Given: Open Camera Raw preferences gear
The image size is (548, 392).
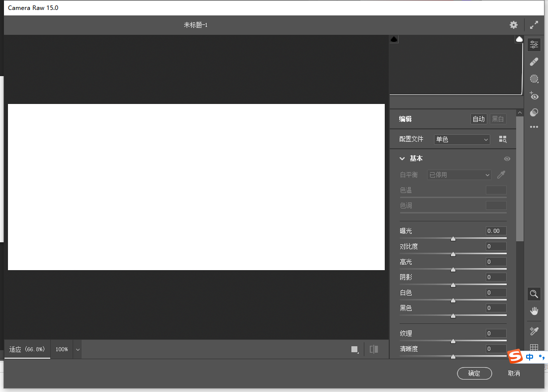Looking at the screenshot, I should click(x=514, y=24).
